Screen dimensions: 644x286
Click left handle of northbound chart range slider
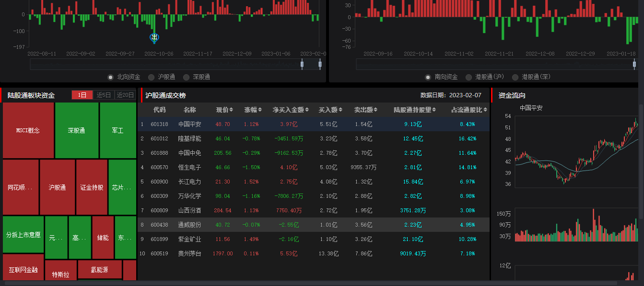click(x=302, y=64)
